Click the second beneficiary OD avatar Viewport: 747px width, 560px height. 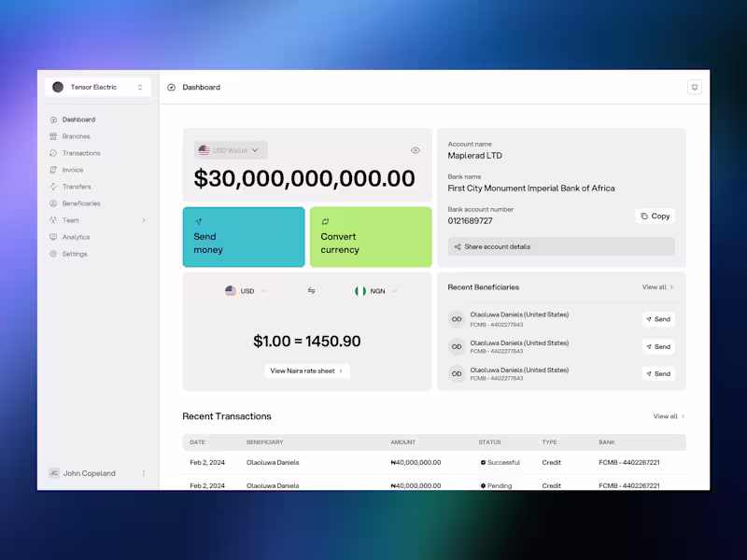(x=457, y=346)
